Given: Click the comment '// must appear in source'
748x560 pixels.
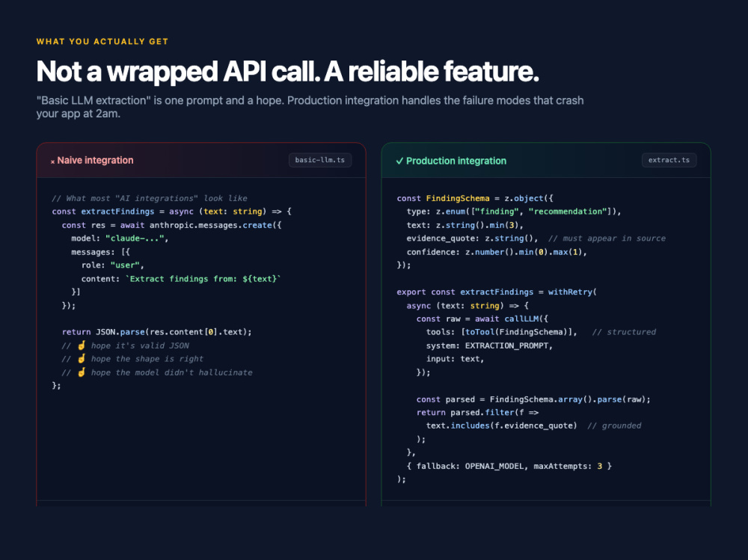Looking at the screenshot, I should pyautogui.click(x=607, y=238).
